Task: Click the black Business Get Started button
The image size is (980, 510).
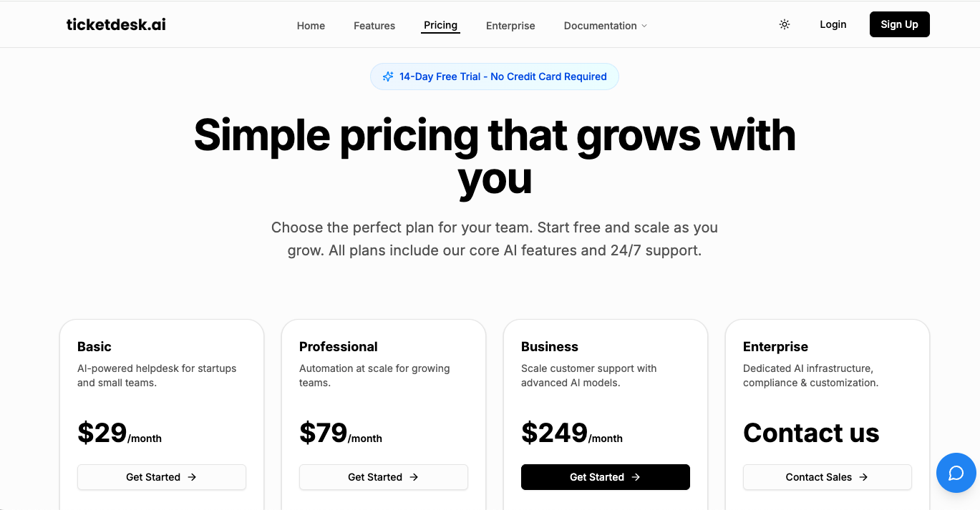Action: [605, 477]
